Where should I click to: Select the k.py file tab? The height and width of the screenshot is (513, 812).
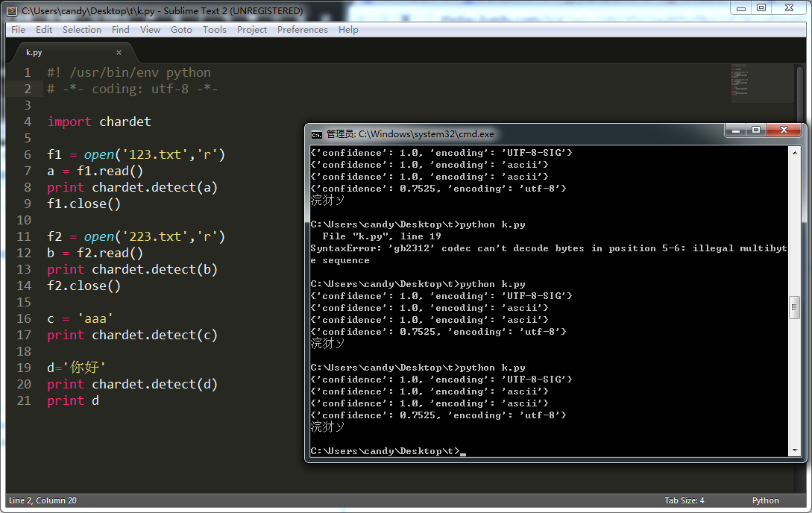[34, 52]
